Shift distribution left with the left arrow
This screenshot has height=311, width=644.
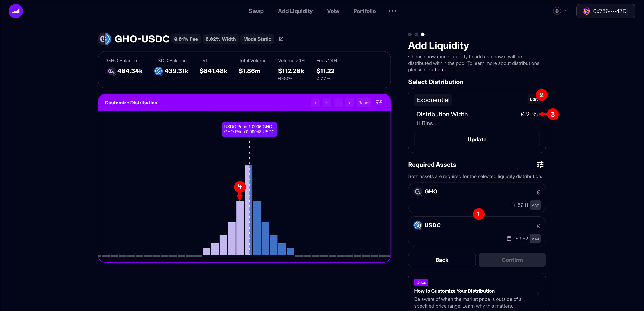pyautogui.click(x=315, y=103)
